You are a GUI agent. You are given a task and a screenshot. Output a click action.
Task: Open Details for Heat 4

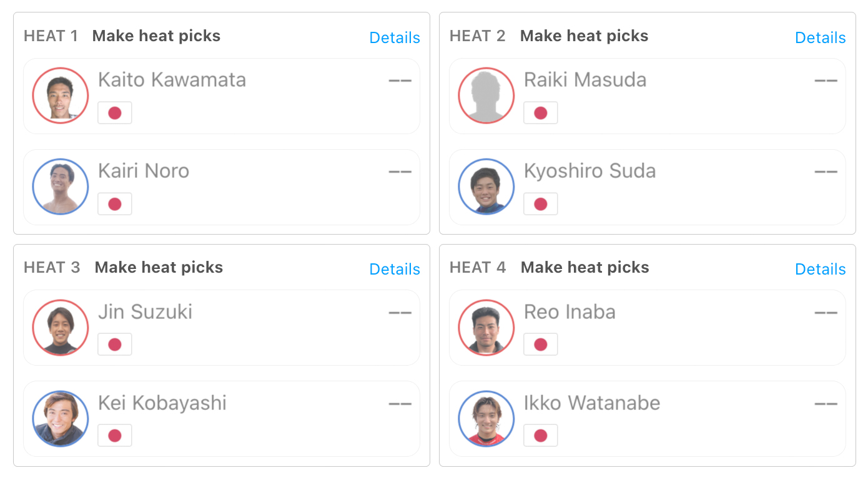point(820,270)
